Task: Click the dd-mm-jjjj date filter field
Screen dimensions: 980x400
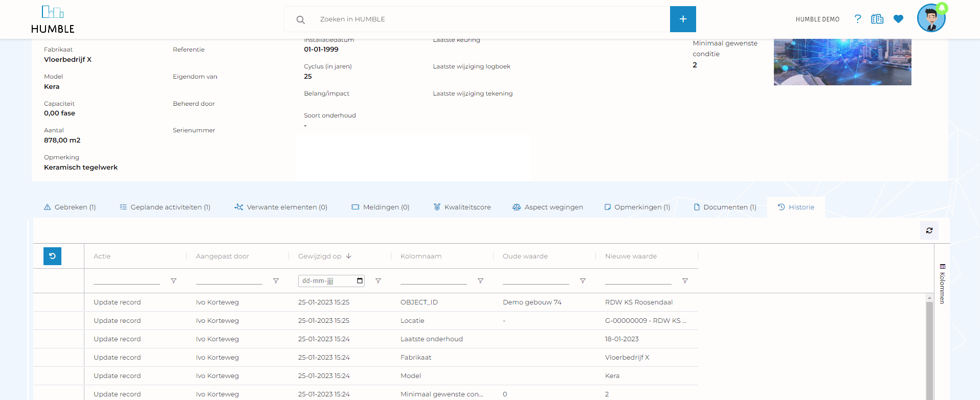Action: (331, 280)
